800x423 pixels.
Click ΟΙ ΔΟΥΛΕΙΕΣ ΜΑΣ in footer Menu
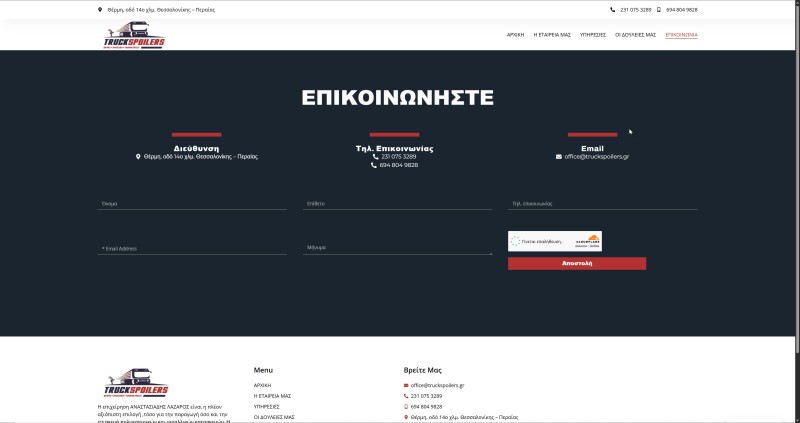coord(274,417)
